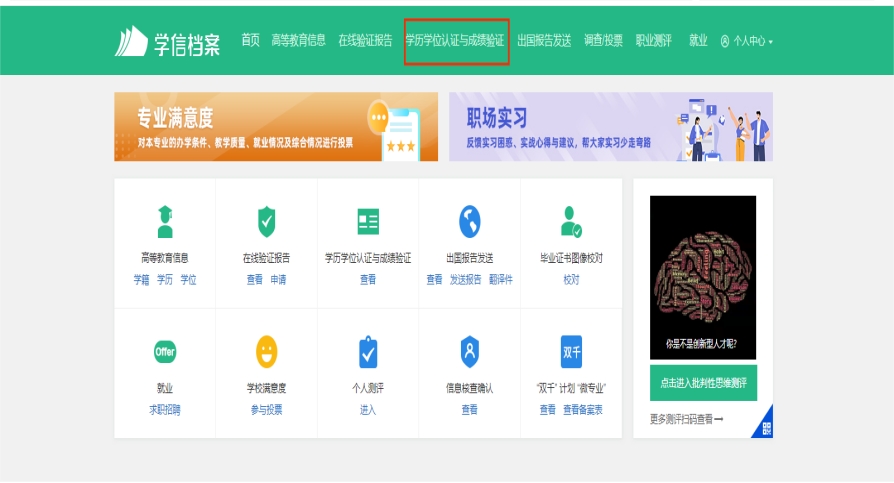Click the 信息核查确认 badge icon

[469, 351]
